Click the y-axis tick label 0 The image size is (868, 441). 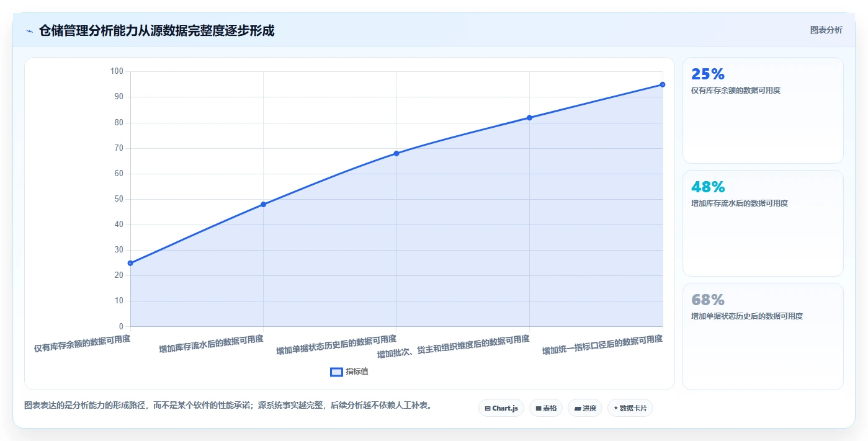(x=121, y=326)
